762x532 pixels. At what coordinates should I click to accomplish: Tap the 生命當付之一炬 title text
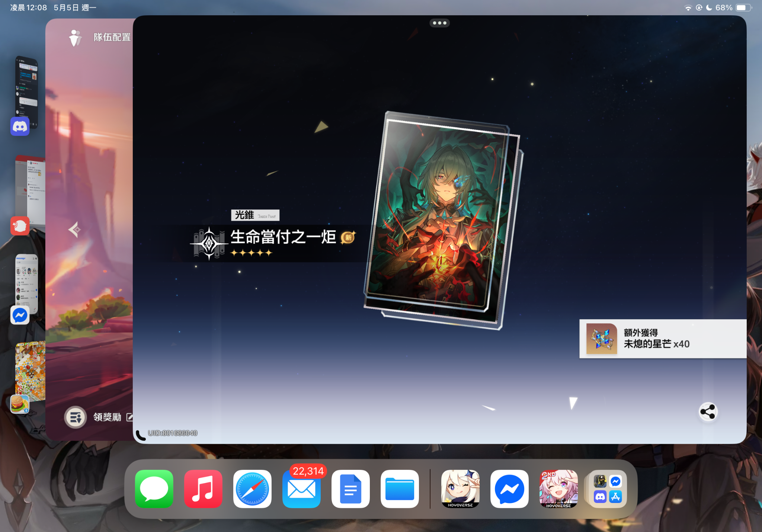pyautogui.click(x=283, y=237)
